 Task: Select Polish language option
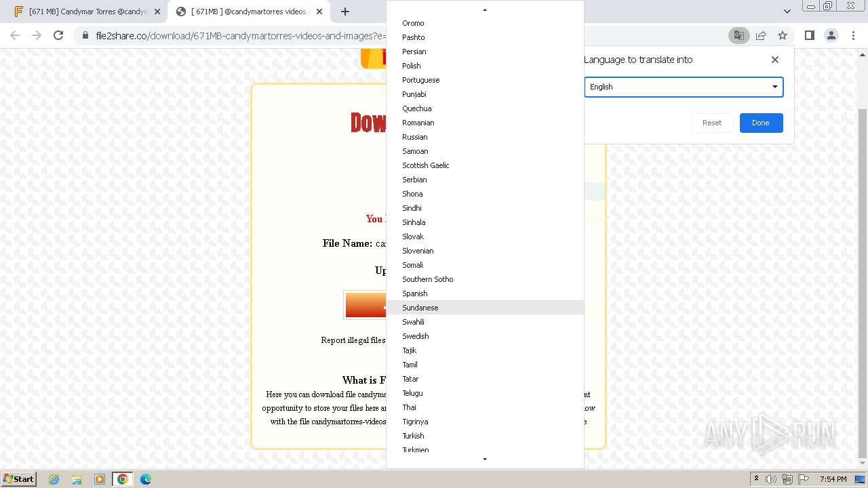pos(485,66)
